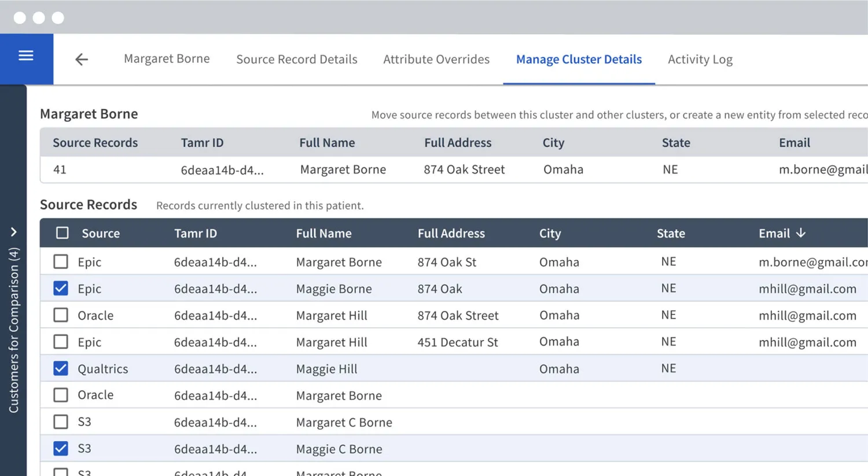Click the name Maggie Borne
Viewport: 868px width, 476px height.
coord(334,289)
